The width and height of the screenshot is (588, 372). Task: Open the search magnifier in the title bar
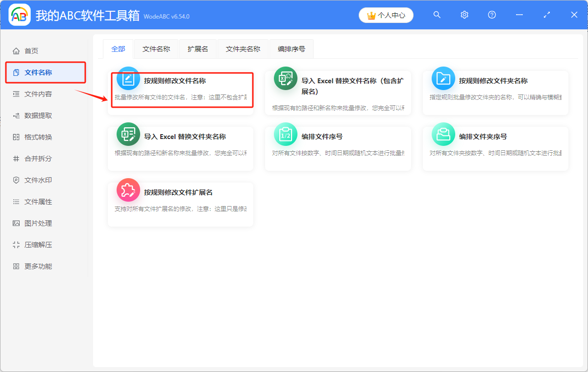coord(437,15)
